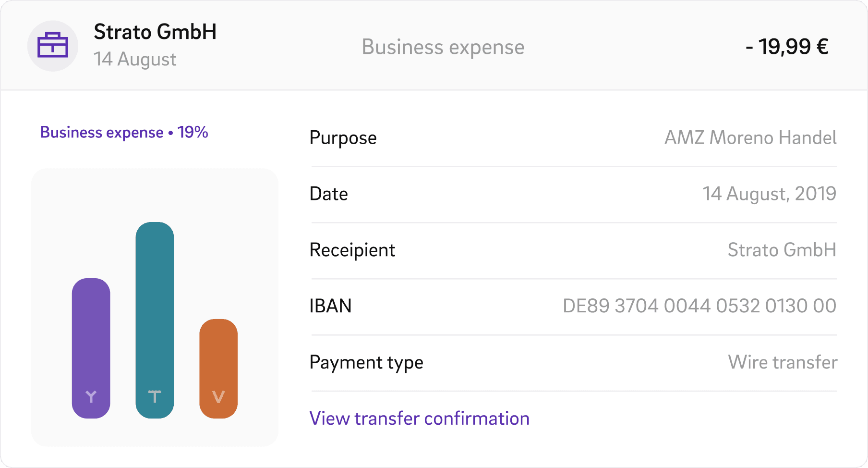Select the Wire transfer value
The image size is (868, 468).
(783, 362)
